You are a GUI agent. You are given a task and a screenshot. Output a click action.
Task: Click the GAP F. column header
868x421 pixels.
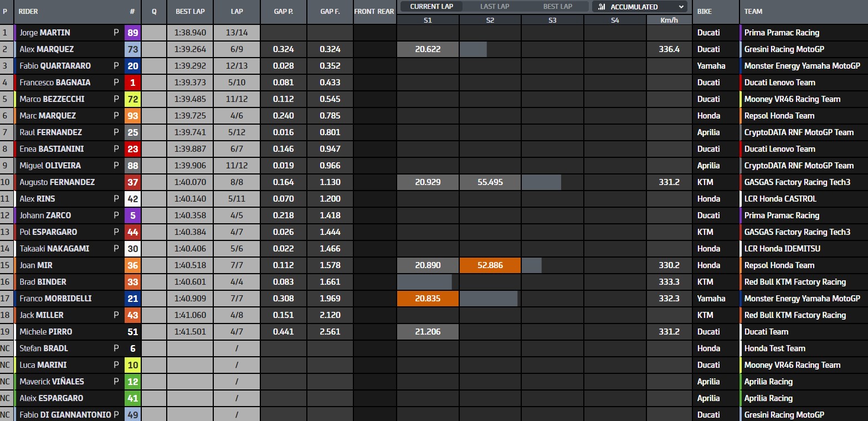(x=330, y=12)
